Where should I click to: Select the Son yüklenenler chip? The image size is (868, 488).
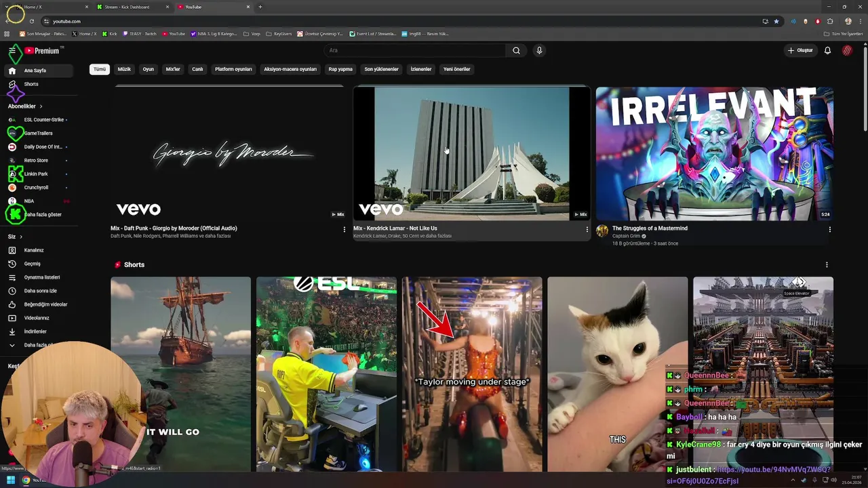(381, 69)
